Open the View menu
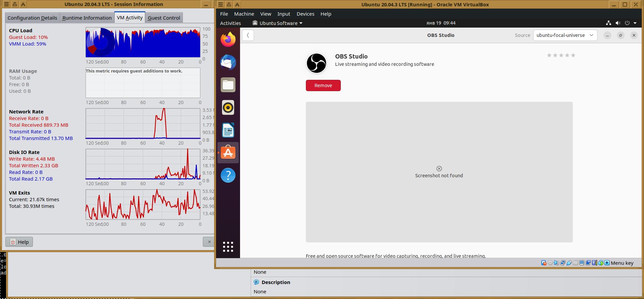 coord(266,14)
